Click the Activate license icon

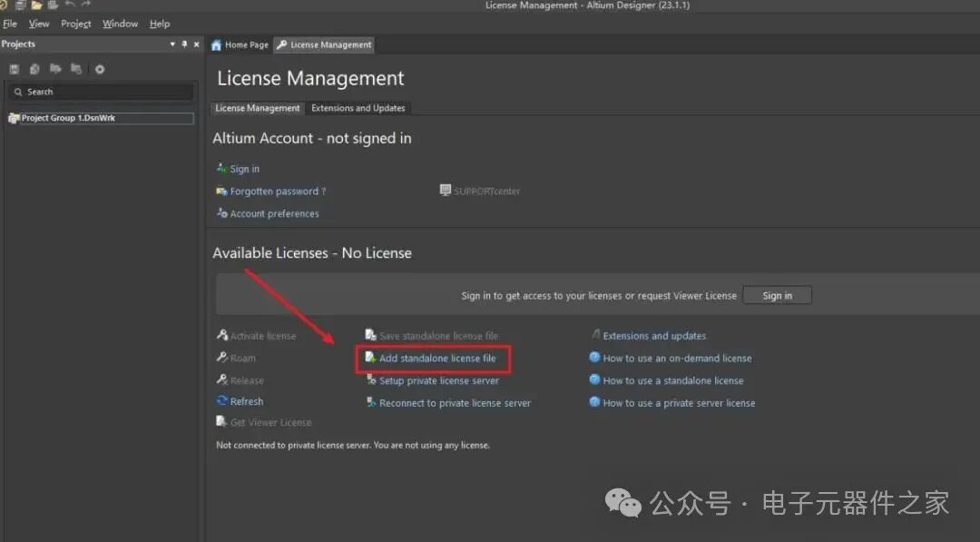click(222, 335)
